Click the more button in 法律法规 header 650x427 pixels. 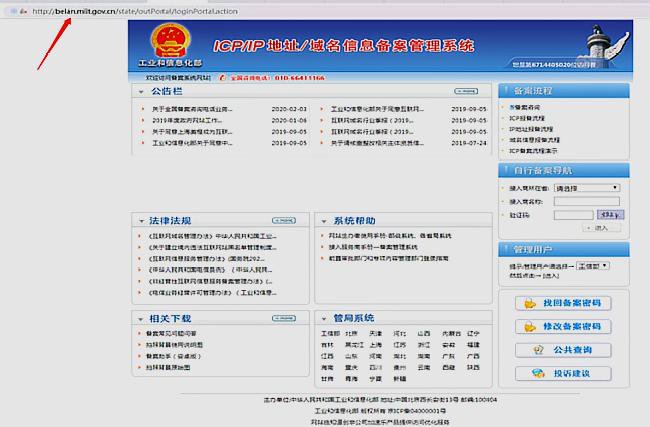[x=284, y=220]
